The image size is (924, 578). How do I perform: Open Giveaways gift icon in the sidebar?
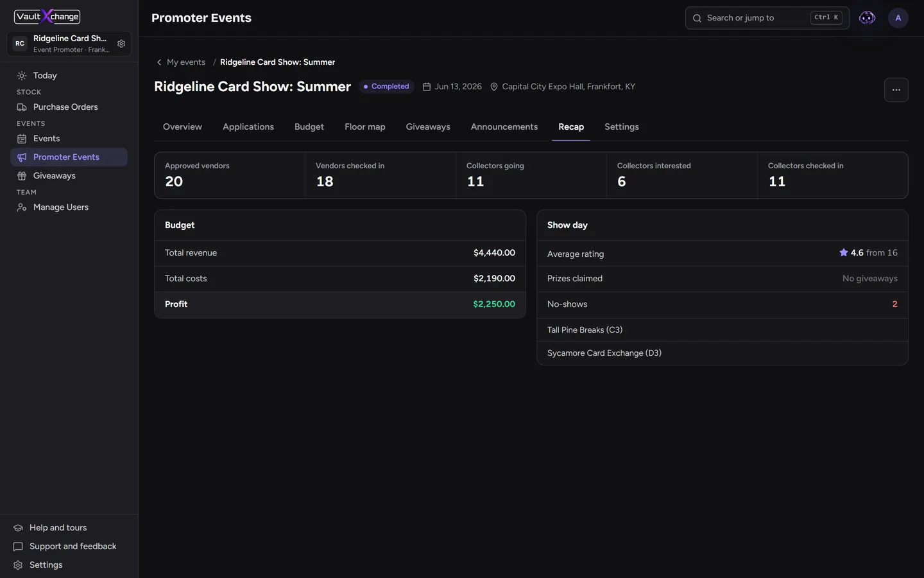pyautogui.click(x=22, y=176)
